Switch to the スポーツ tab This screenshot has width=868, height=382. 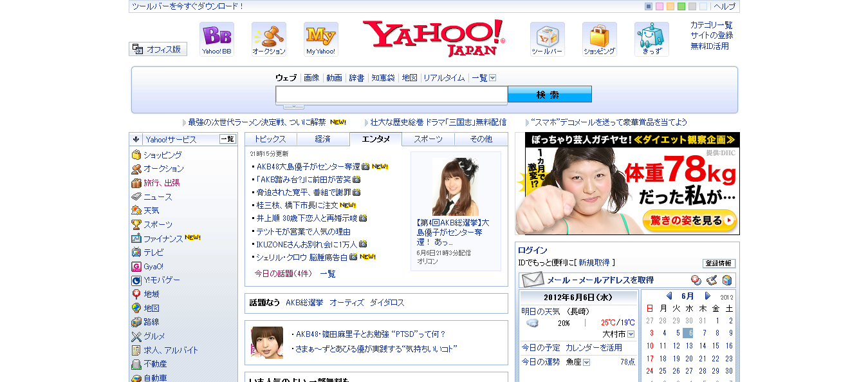click(x=429, y=139)
